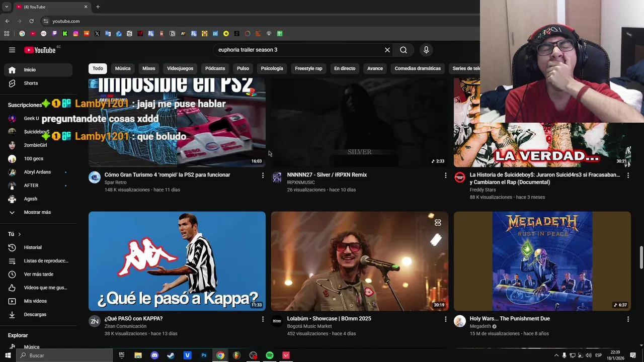Open the YouTube hamburger guide menu

[12, 50]
